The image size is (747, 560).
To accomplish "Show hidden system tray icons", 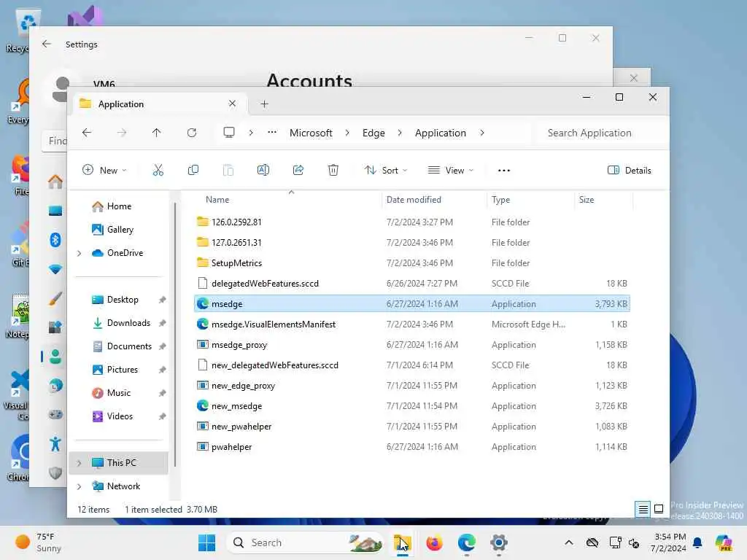I will point(569,542).
